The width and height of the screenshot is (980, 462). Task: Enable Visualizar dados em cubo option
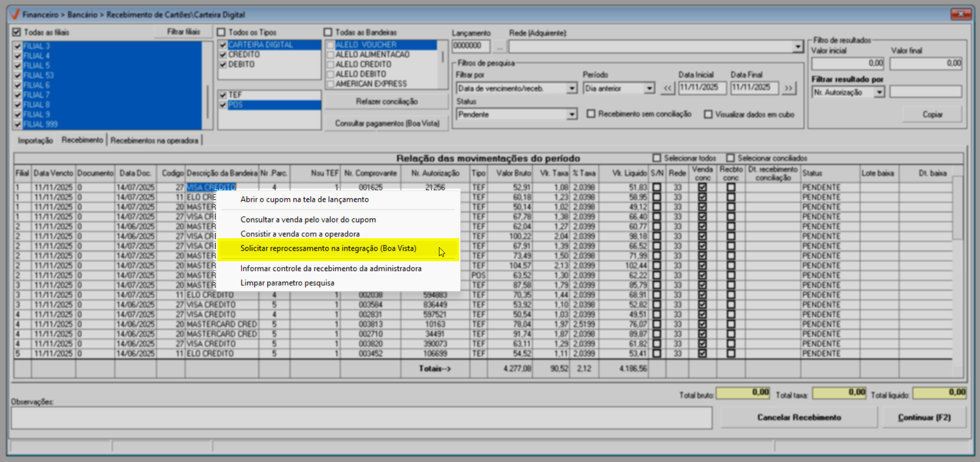point(708,114)
